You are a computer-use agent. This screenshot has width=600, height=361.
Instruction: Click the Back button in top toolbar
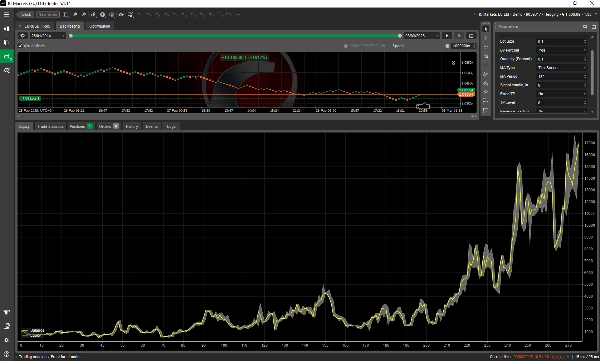[26, 15]
